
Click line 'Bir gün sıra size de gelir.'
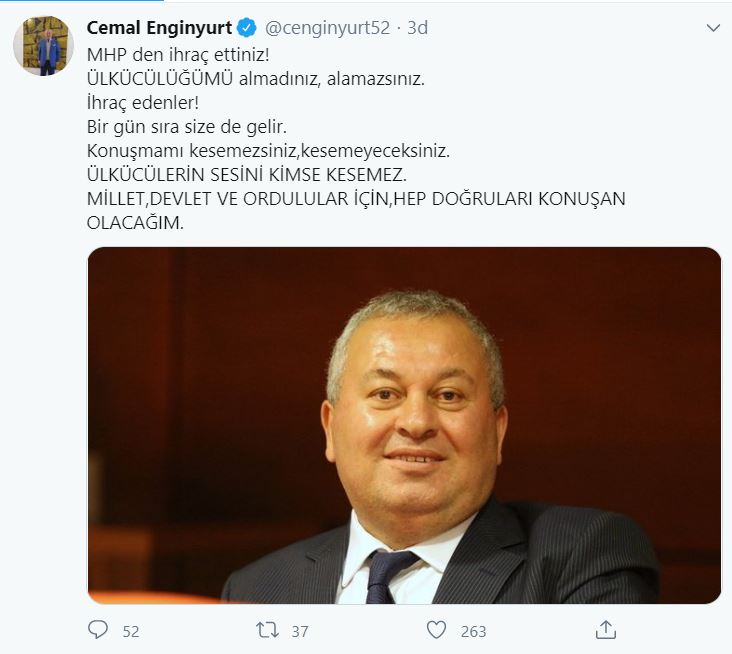tap(186, 127)
